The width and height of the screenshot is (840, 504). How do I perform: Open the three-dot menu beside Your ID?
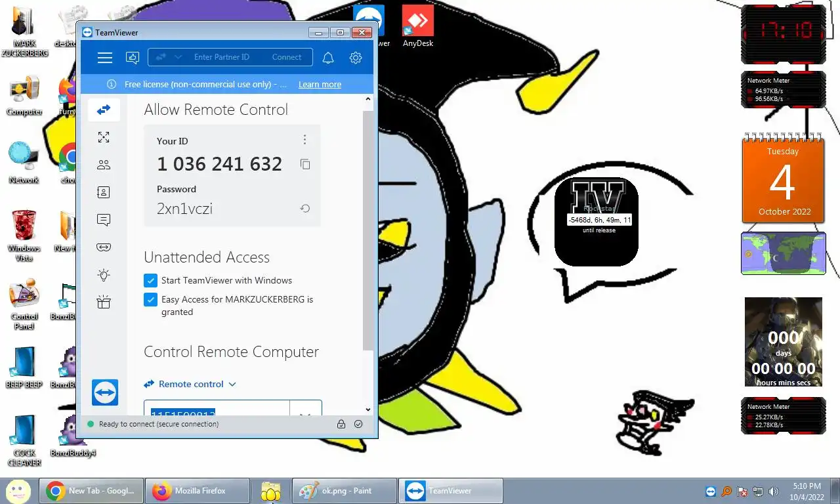[x=304, y=140]
